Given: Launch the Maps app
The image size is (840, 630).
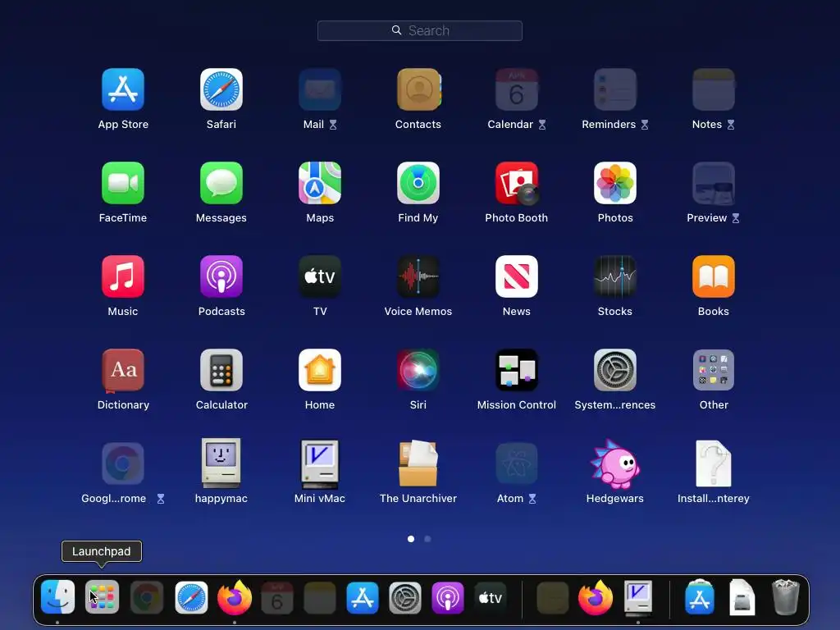Looking at the screenshot, I should 320,183.
